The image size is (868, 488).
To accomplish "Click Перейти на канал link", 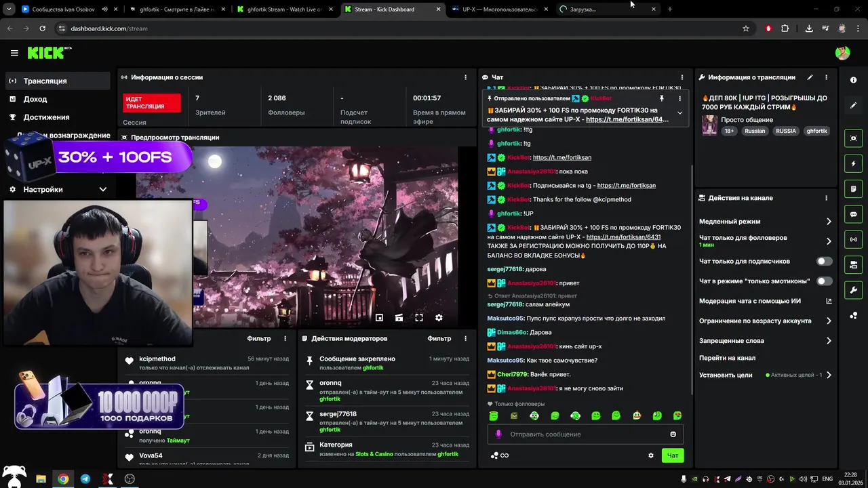I will (727, 358).
